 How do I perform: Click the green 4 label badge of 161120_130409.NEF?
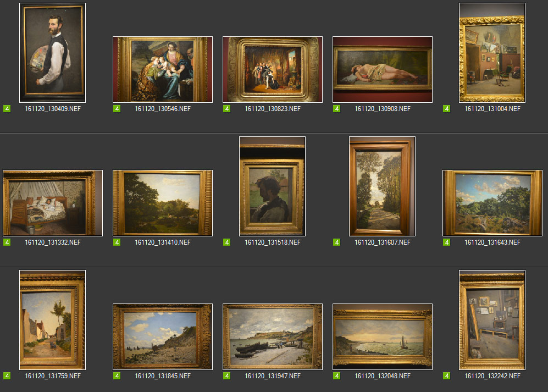pos(7,109)
